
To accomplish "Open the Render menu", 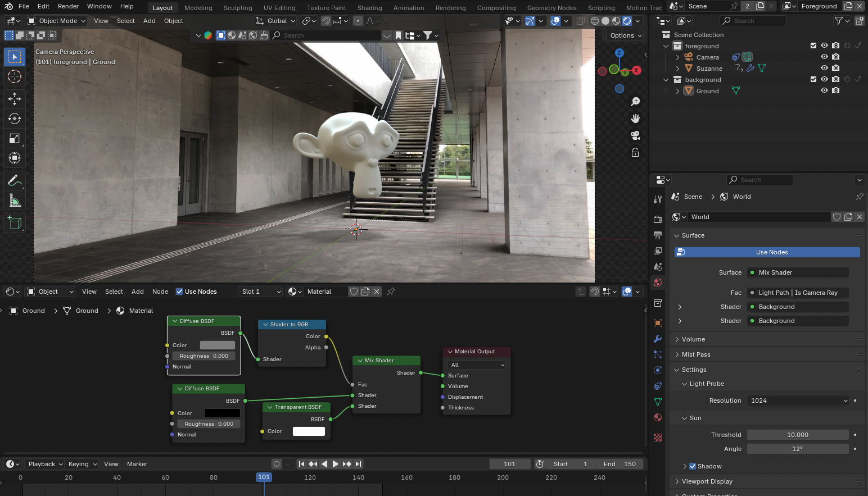I will 68,6.
